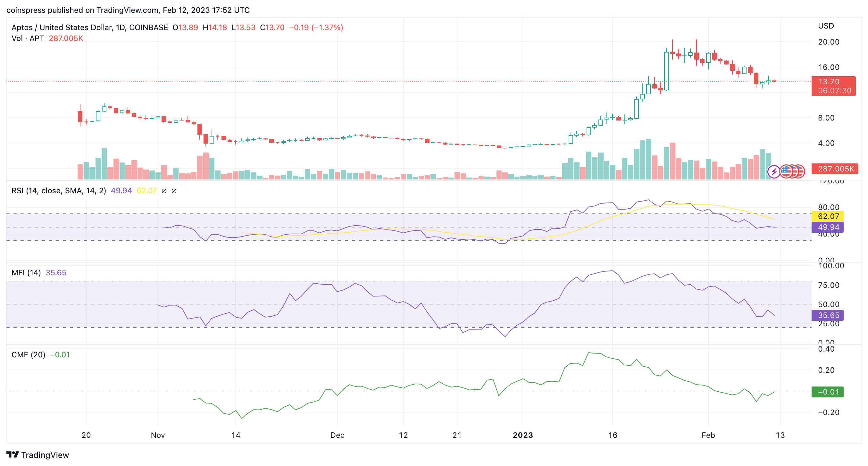Click the 100.00 label on the MFI axis
The height and width of the screenshot is (466, 868).
click(x=831, y=266)
